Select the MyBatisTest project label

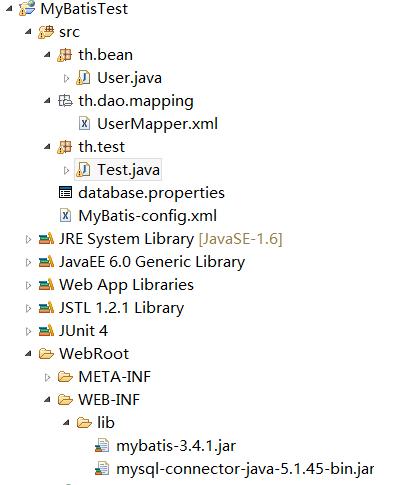[84, 9]
